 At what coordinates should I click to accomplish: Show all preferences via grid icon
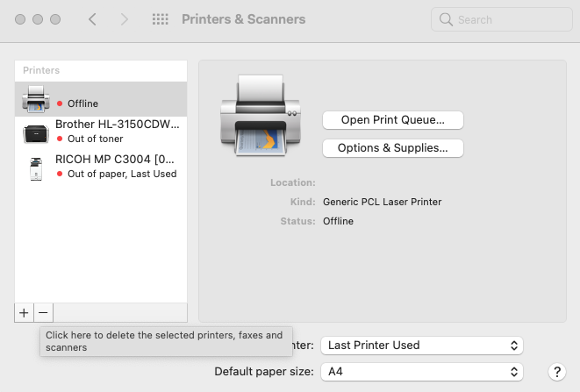click(161, 19)
